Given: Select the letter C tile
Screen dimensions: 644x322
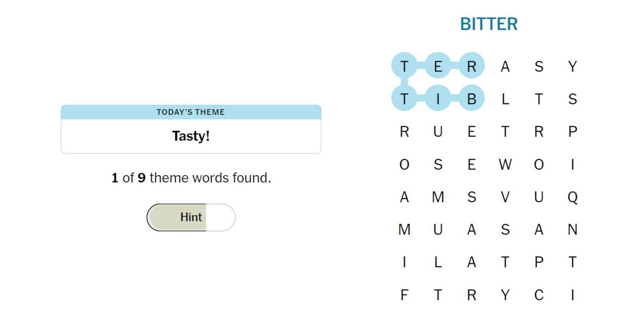Looking at the screenshot, I should [539, 295].
